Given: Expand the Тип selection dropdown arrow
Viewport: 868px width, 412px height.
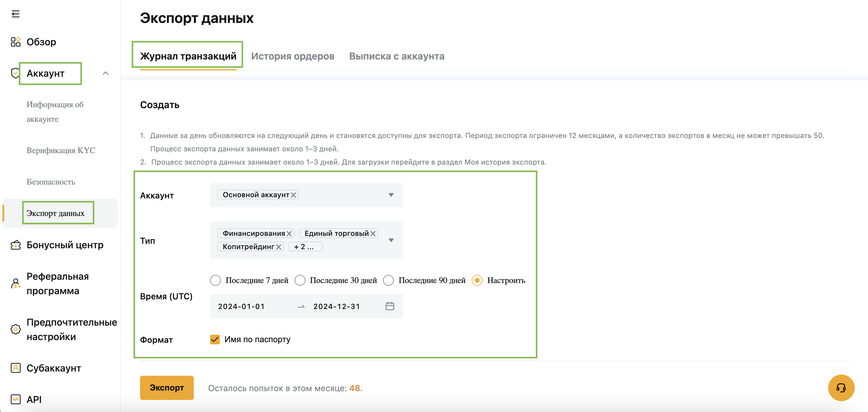Looking at the screenshot, I should tap(391, 240).
